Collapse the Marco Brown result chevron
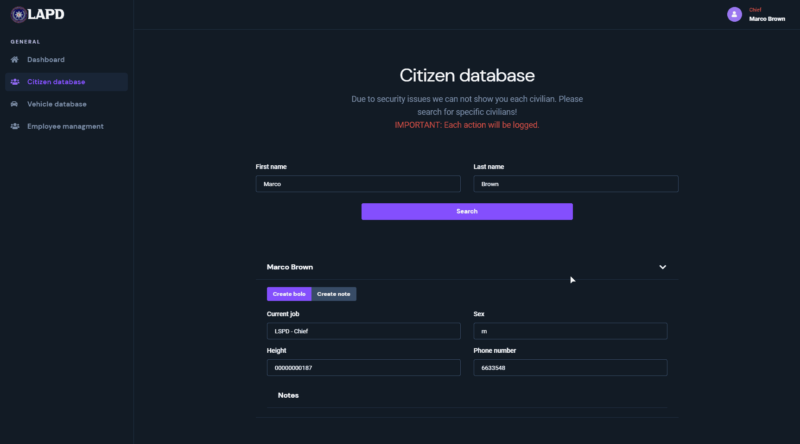The height and width of the screenshot is (444, 800). [x=662, y=267]
